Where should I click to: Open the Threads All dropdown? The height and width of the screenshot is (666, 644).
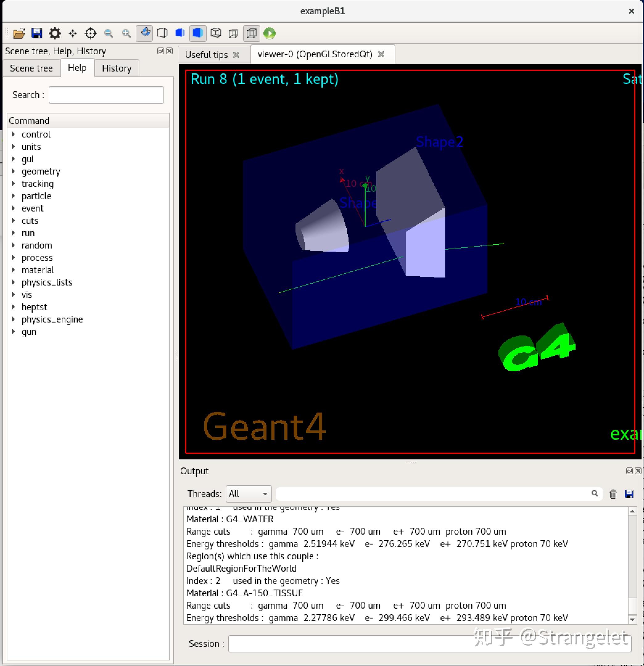point(248,494)
